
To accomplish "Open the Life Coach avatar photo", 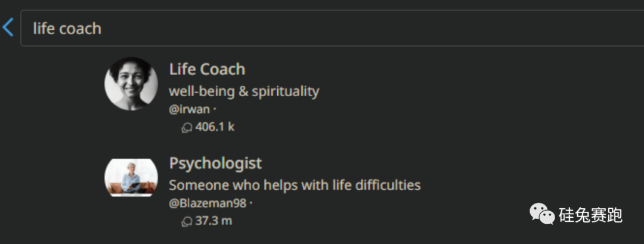I will coord(131,84).
